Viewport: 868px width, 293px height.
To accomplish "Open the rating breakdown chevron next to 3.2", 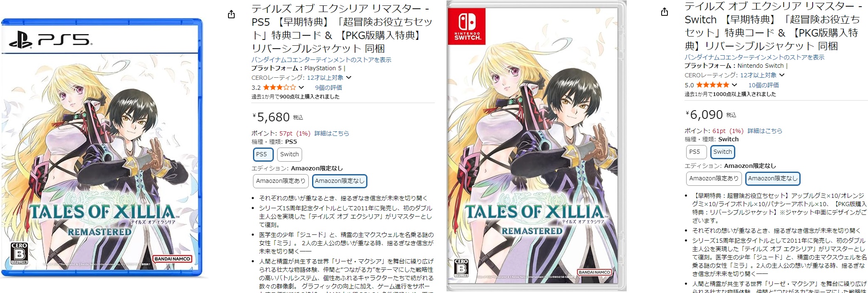I will [x=301, y=88].
